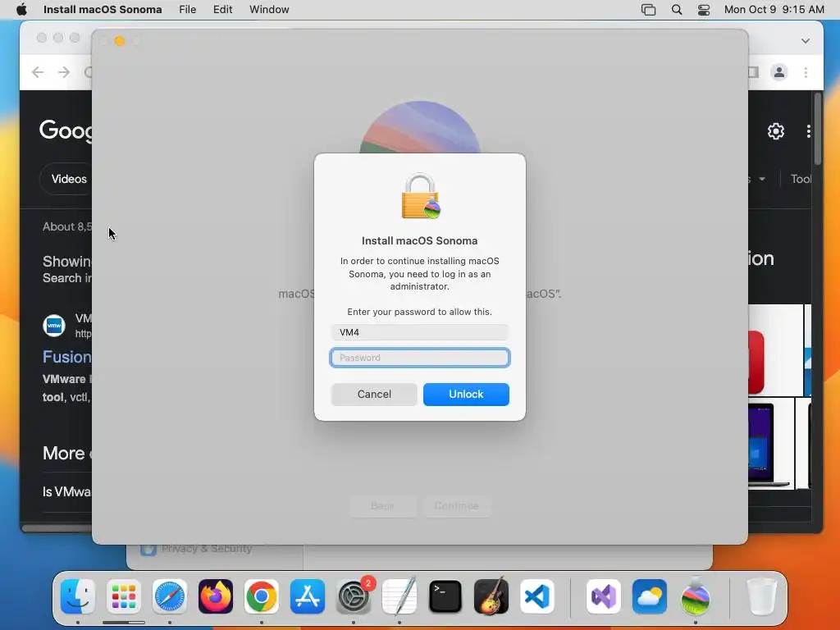This screenshot has height=630, width=840.
Task: Open the Chrome profile avatar menu
Action: [x=779, y=72]
